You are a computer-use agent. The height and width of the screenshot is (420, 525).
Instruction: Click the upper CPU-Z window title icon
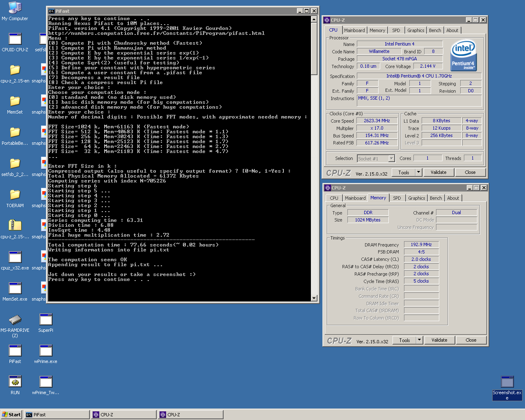coord(327,20)
